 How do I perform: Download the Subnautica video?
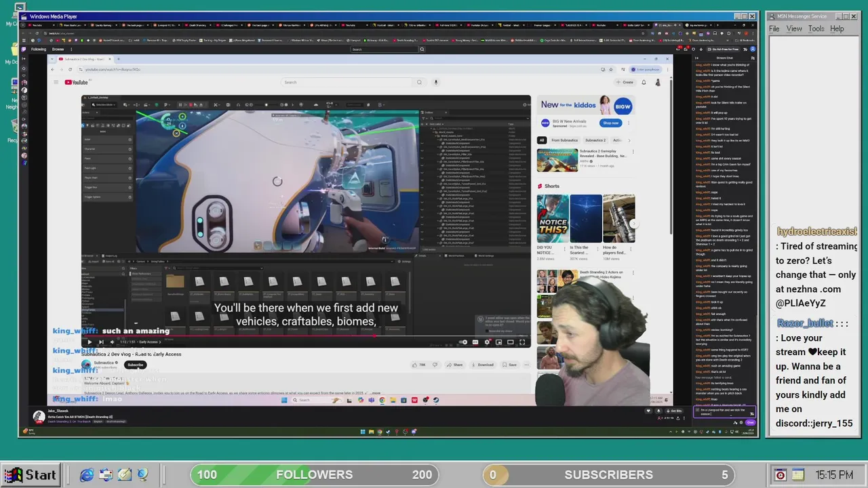(x=483, y=365)
